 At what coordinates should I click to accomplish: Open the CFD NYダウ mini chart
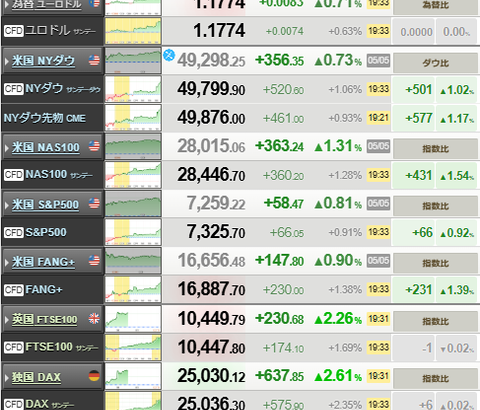[x=133, y=89]
